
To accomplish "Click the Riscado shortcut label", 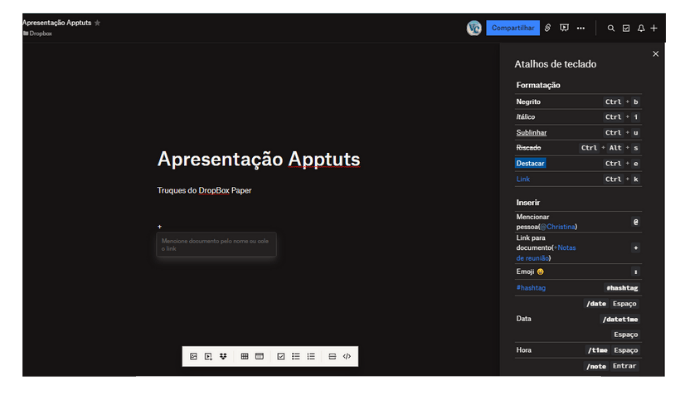I will pos(529,148).
